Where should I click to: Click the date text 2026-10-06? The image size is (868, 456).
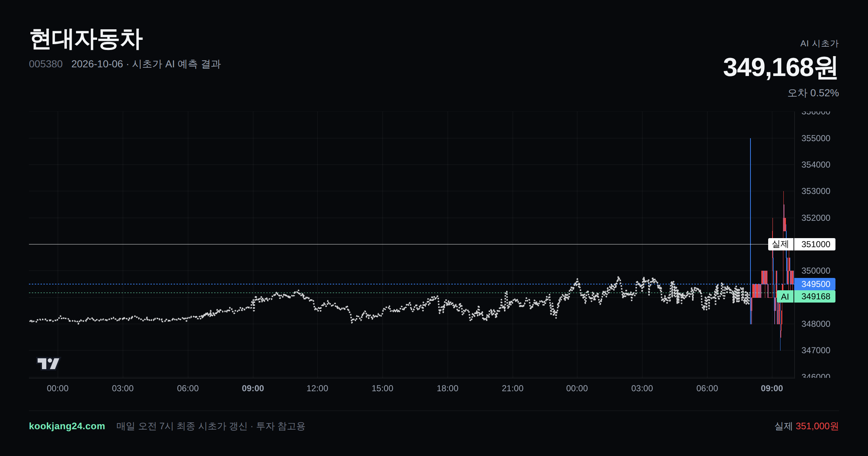click(97, 64)
